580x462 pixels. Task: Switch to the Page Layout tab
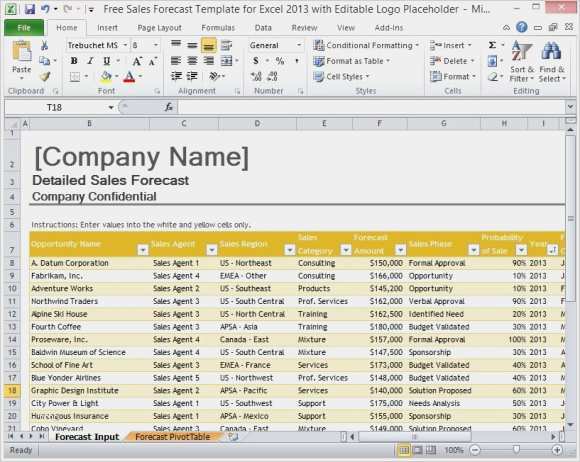click(159, 28)
